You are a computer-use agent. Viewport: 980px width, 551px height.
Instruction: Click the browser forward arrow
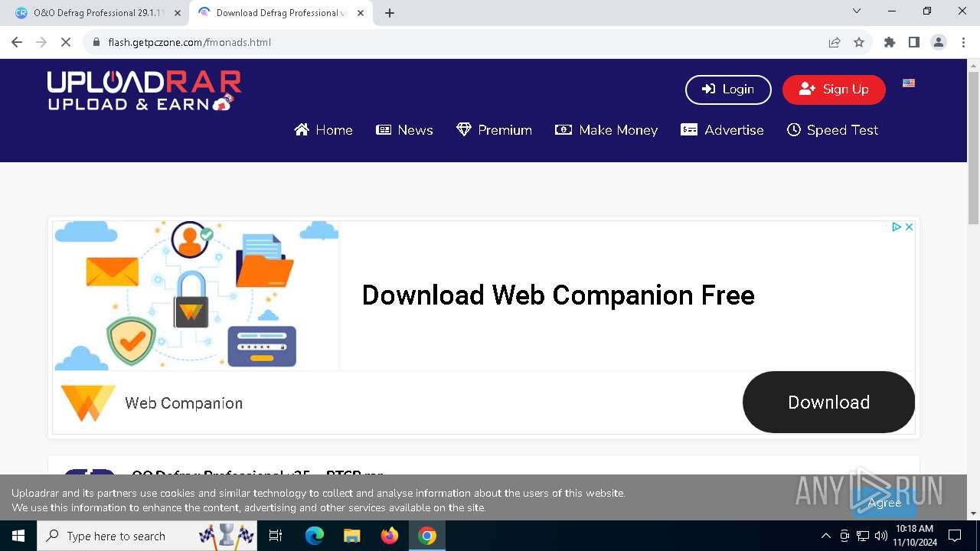[41, 42]
